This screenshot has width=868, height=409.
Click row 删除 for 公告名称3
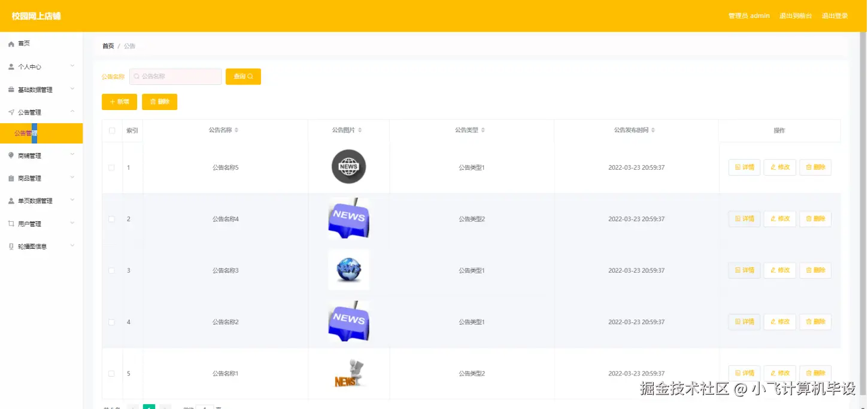click(815, 270)
